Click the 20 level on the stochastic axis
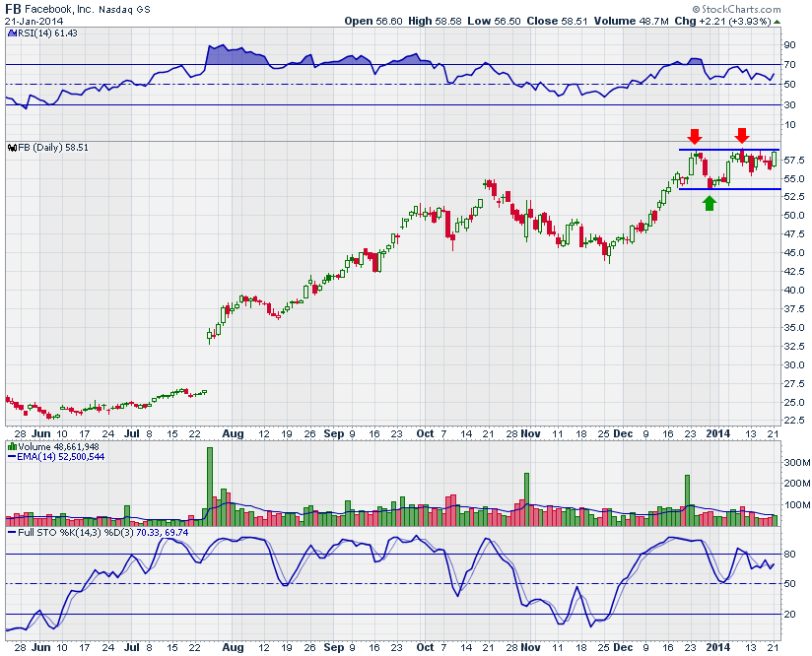Viewport: 812px width, 656px height. [x=789, y=614]
